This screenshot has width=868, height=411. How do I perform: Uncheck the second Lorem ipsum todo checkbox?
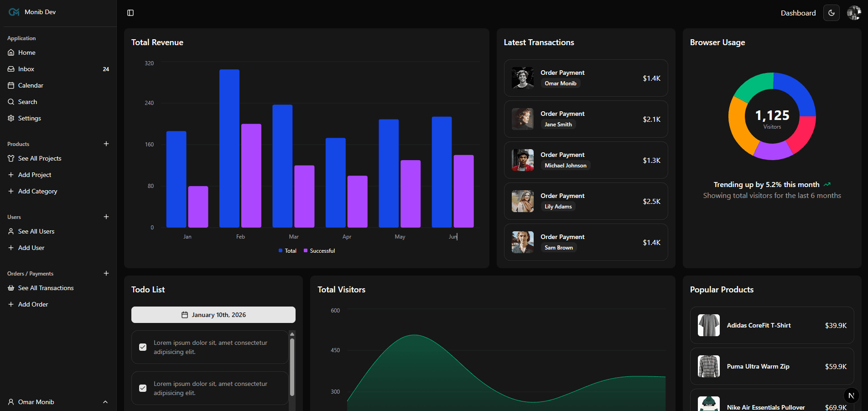point(143,388)
